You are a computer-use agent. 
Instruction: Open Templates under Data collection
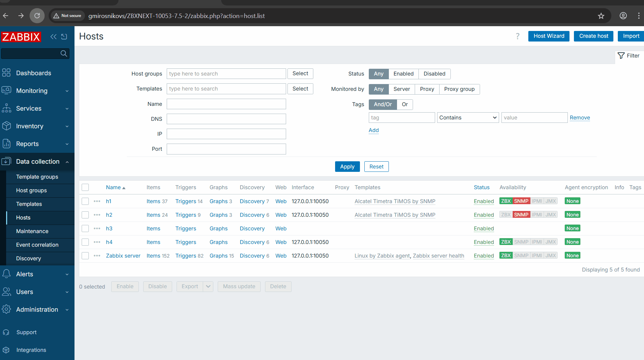pyautogui.click(x=29, y=204)
